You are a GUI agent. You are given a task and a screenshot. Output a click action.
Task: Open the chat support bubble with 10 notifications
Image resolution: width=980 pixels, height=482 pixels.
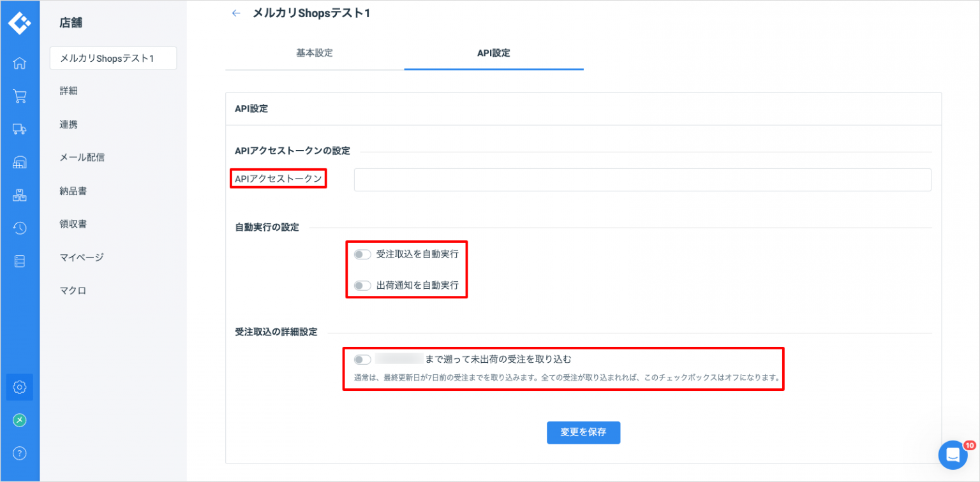coord(953,455)
